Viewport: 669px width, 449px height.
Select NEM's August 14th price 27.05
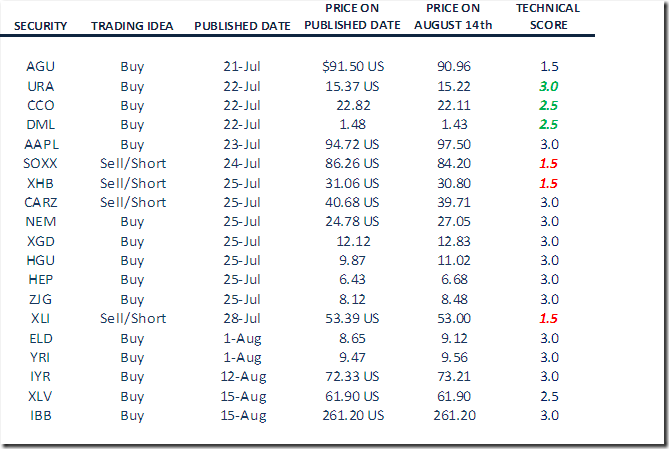(453, 221)
